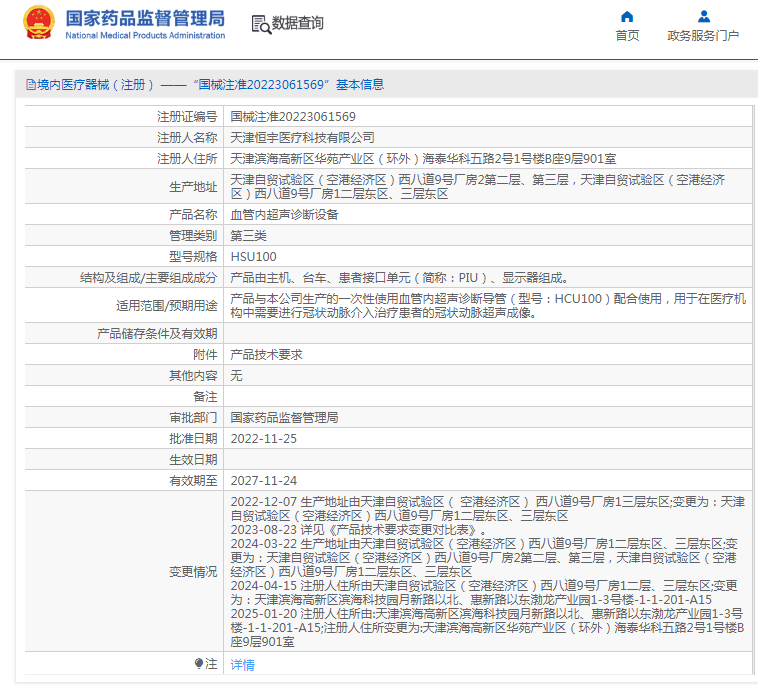Viewport: 758px width, 685px height.
Task: Select the 生产地址 address value
Action: (478, 187)
